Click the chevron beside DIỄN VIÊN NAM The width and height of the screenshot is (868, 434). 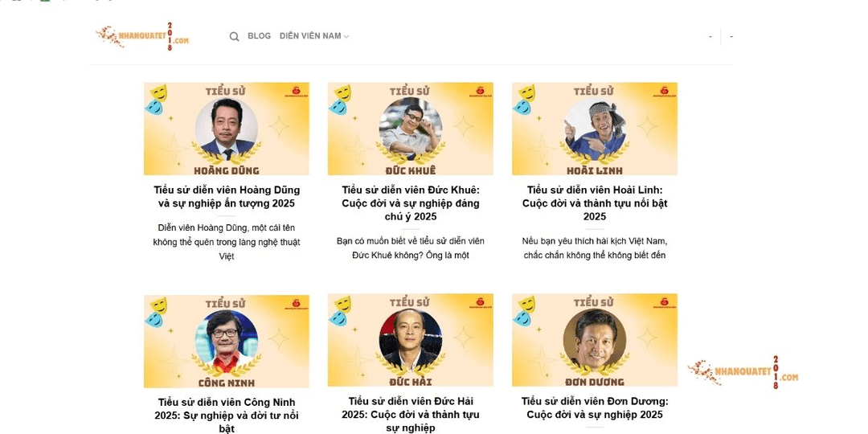click(x=346, y=36)
